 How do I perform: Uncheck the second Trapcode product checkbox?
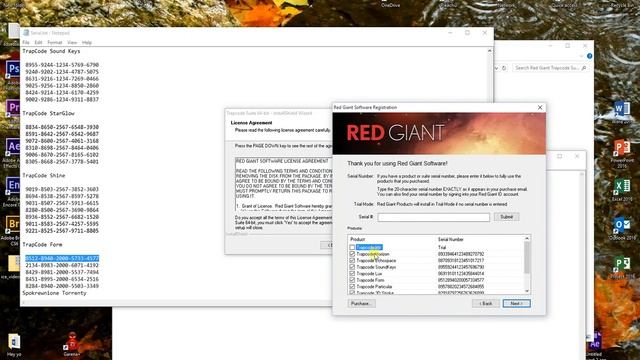[x=352, y=254]
